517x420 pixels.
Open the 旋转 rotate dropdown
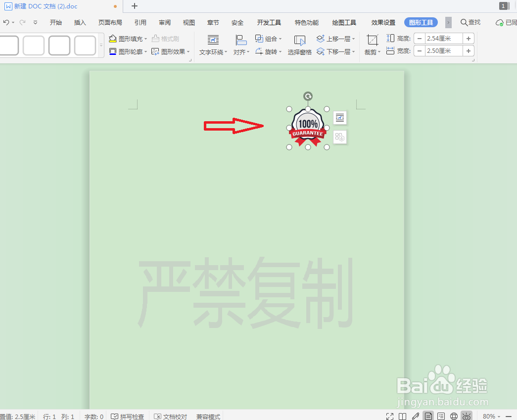click(x=268, y=52)
